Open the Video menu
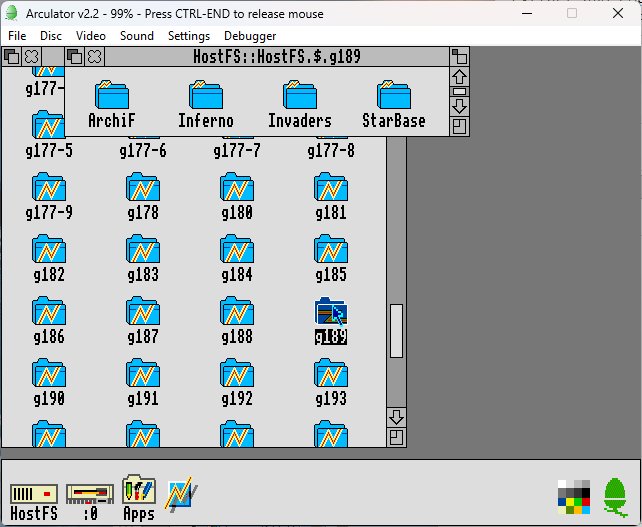Image resolution: width=642 pixels, height=527 pixels. click(x=91, y=36)
